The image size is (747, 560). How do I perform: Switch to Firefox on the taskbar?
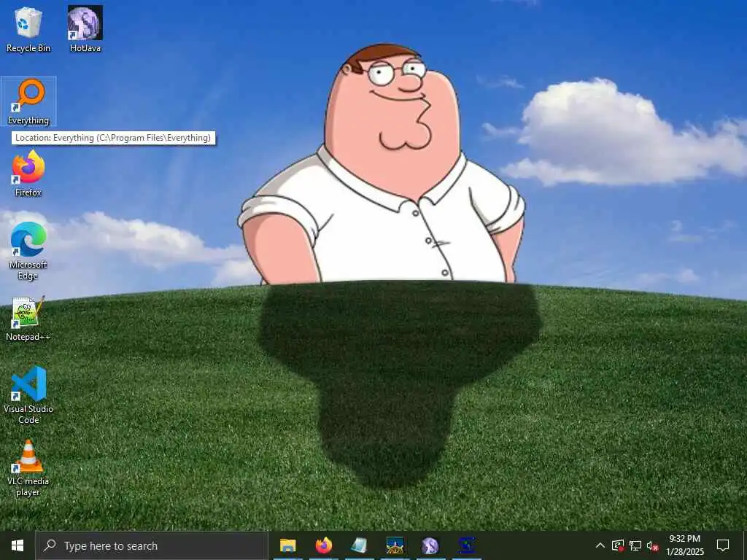tap(323, 545)
